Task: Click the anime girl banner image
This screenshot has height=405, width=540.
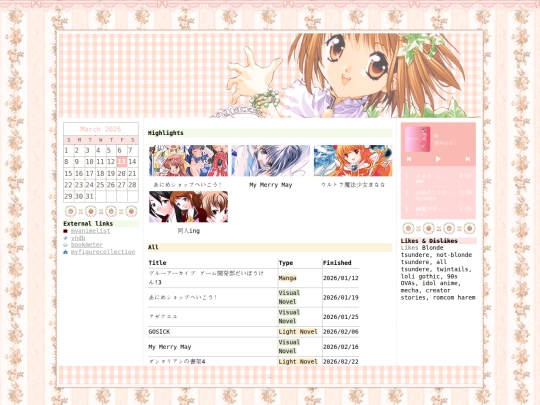Action: point(270,75)
